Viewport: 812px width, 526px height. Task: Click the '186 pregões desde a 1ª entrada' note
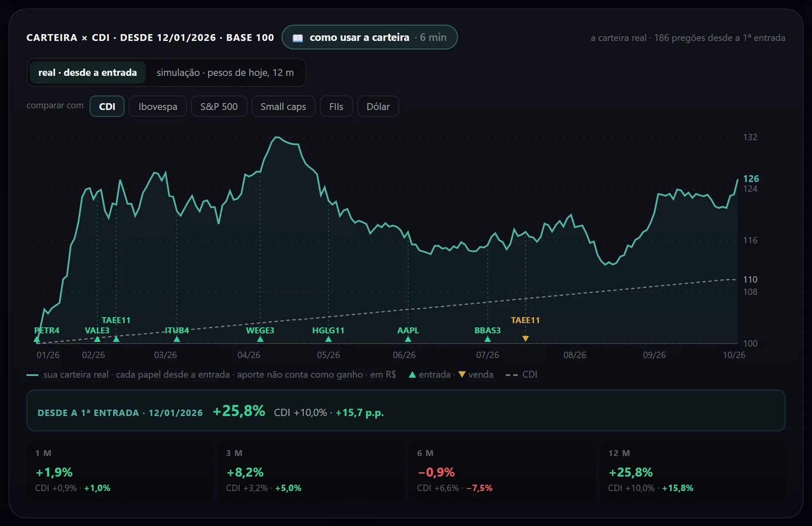(719, 38)
